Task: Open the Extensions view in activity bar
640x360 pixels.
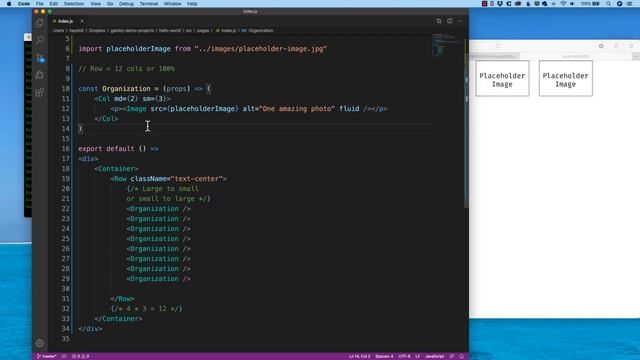Action: pos(40,93)
